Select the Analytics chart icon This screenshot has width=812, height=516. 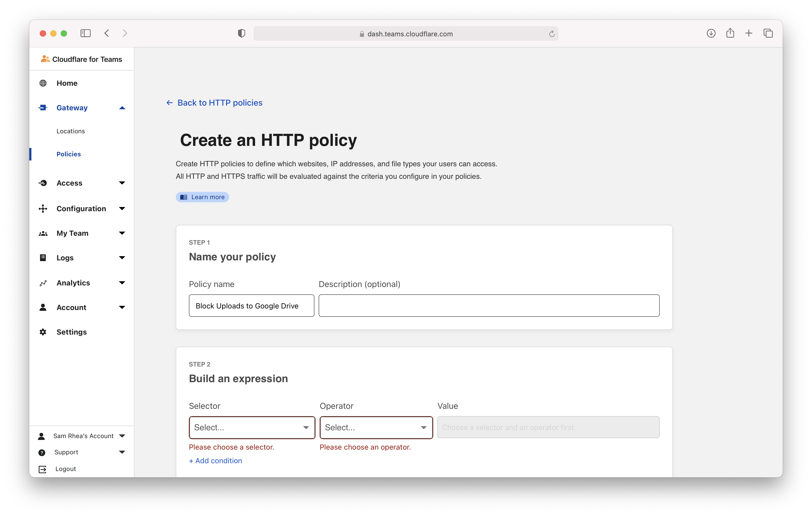43,282
